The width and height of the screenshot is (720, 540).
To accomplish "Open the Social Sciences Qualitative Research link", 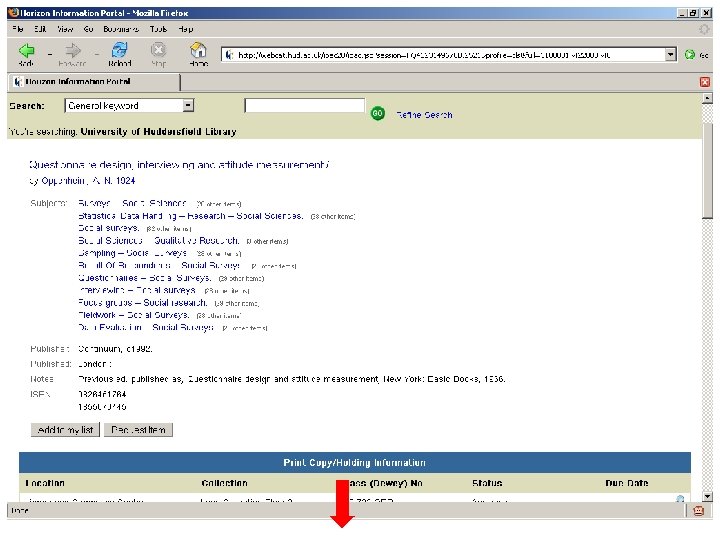I will (x=159, y=241).
